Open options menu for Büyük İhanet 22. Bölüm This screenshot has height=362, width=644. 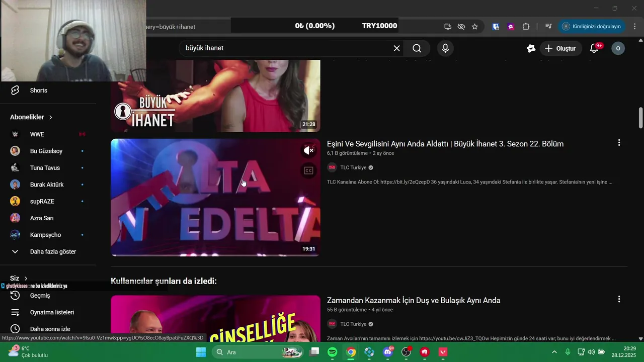[619, 143]
